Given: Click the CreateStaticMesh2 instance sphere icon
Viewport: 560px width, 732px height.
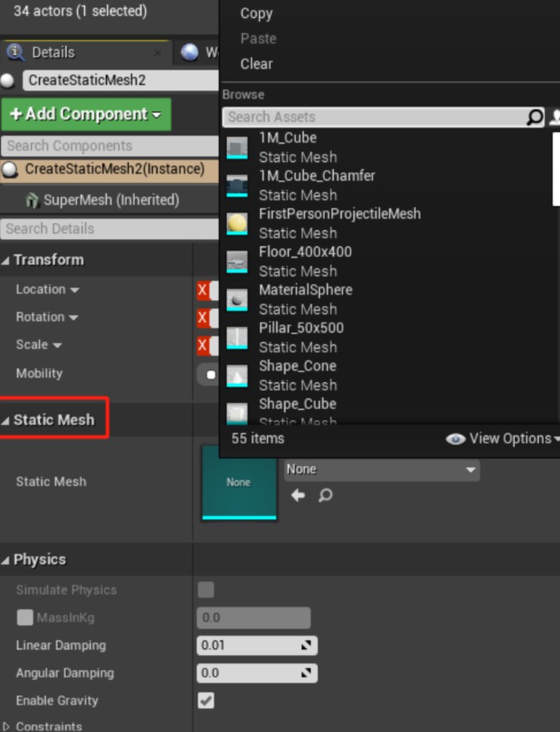Looking at the screenshot, I should tap(10, 170).
